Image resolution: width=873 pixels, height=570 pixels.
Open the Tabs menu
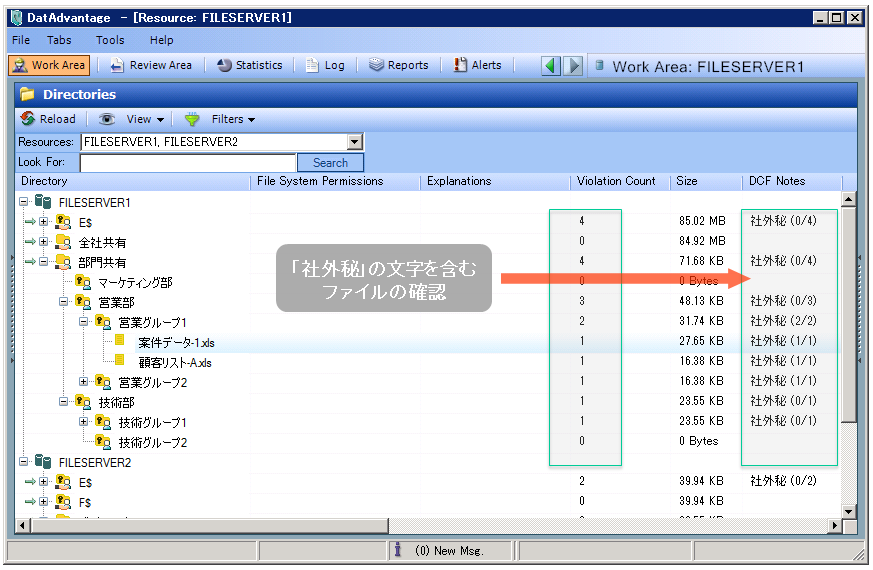click(x=59, y=40)
